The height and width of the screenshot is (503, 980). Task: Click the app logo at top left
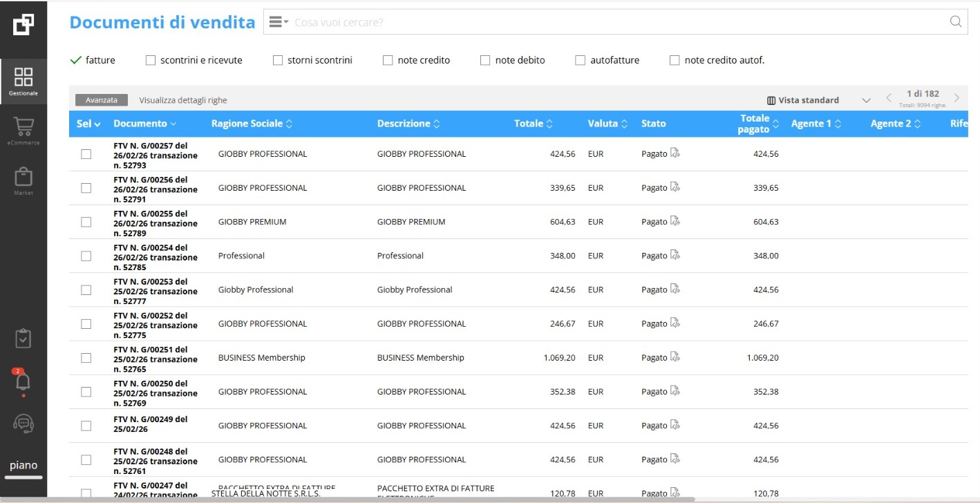click(x=23, y=24)
